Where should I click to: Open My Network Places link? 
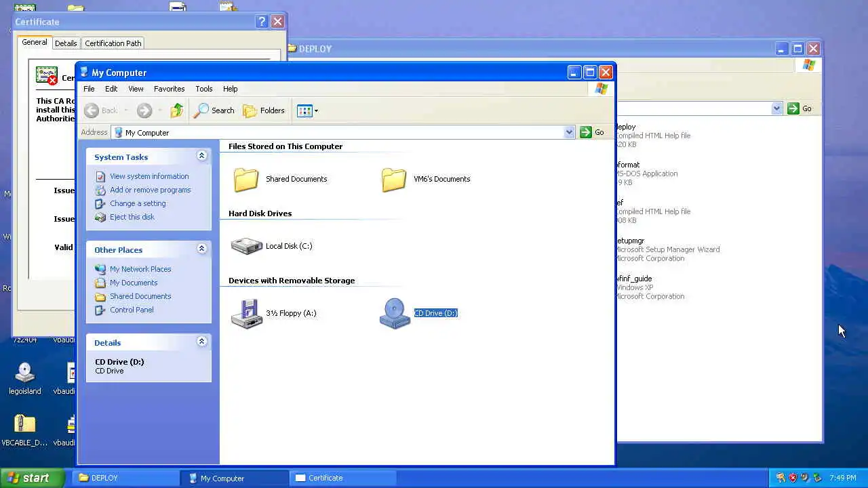pyautogui.click(x=140, y=269)
